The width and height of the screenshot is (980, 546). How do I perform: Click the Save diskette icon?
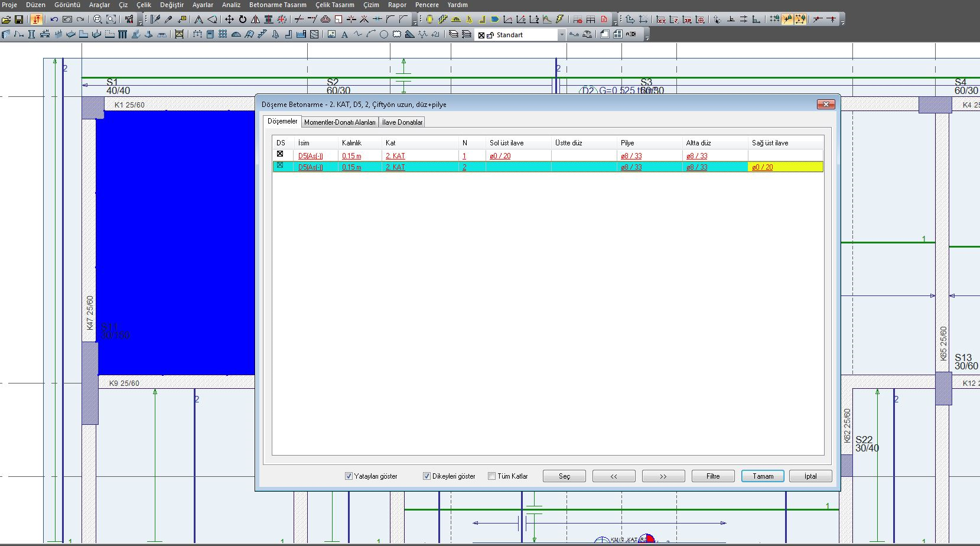19,19
